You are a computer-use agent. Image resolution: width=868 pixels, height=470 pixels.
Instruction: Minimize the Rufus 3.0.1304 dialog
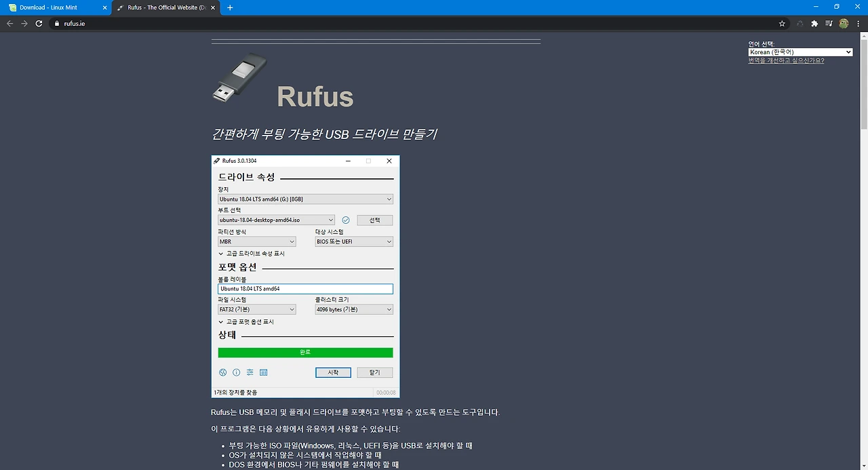pos(348,161)
